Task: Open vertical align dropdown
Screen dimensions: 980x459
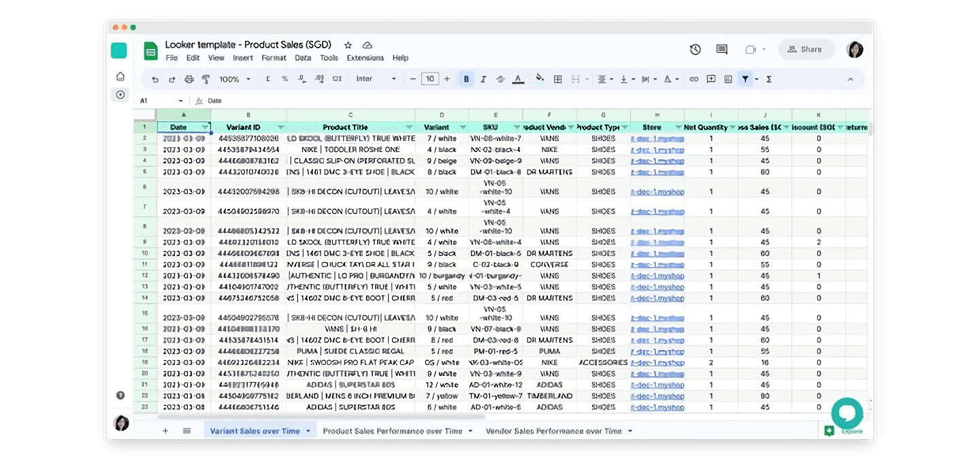Action: point(627,79)
